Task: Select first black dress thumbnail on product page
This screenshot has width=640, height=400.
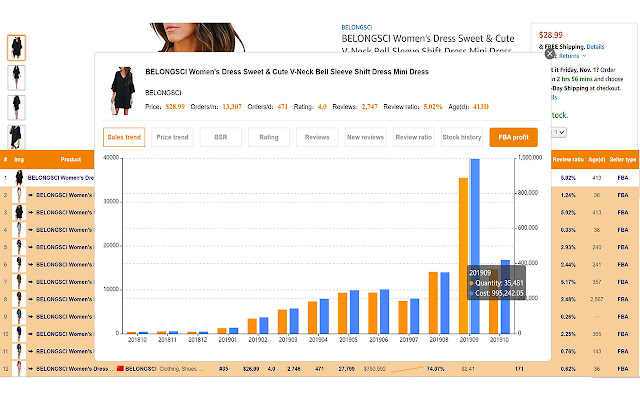Action: (16, 48)
